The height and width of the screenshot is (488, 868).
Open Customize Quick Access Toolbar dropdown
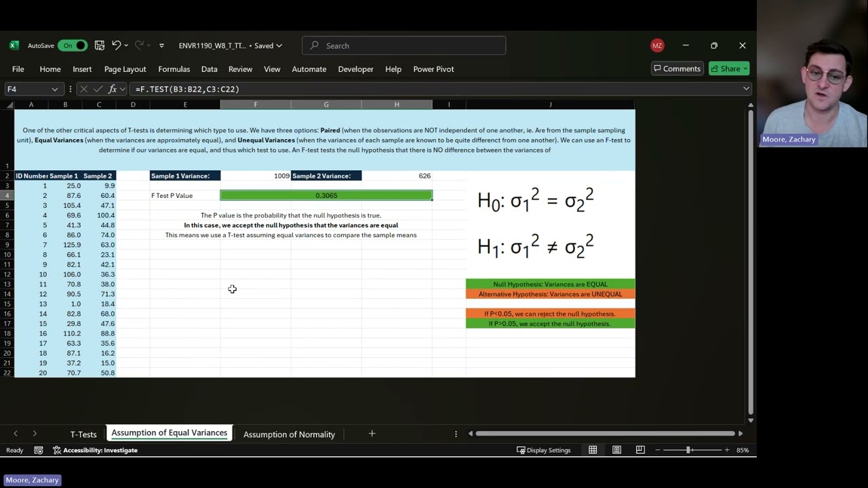tap(161, 46)
